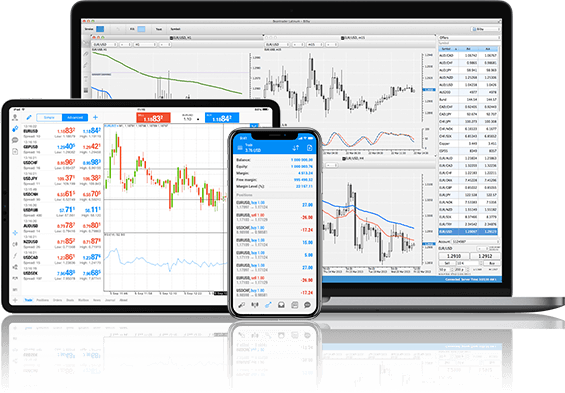Tap the pencil edit icon on tablet
Viewport: 565px width, 393px height.
click(29, 117)
